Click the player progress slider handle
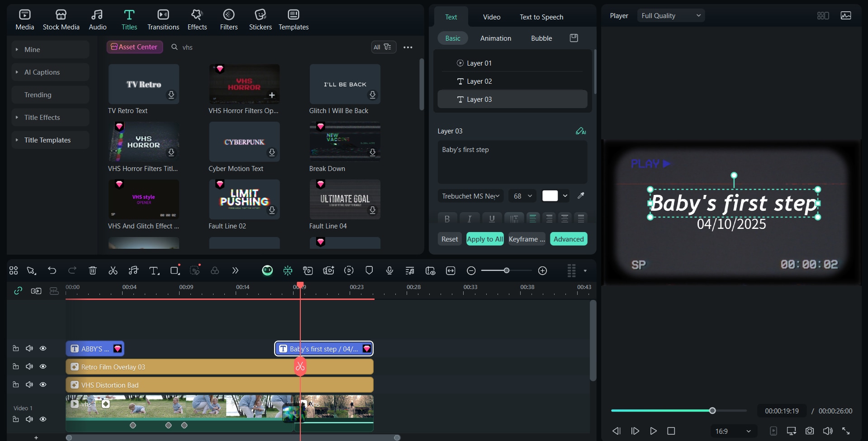 coord(712,411)
